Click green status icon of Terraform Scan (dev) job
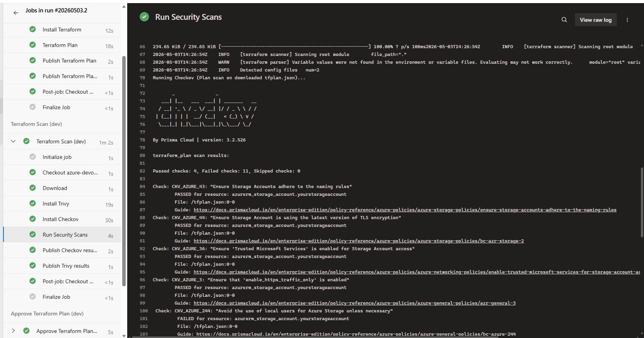The image size is (644, 338). click(26, 141)
